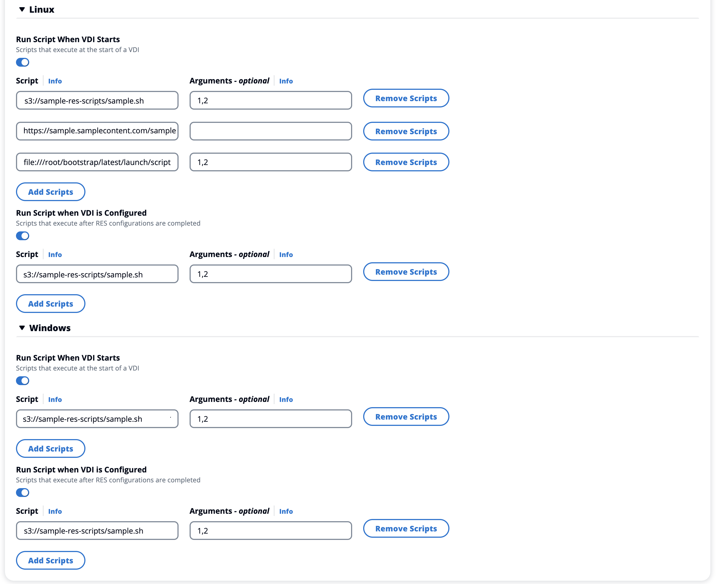Select the empty Arguments field beside the https script

tap(270, 131)
